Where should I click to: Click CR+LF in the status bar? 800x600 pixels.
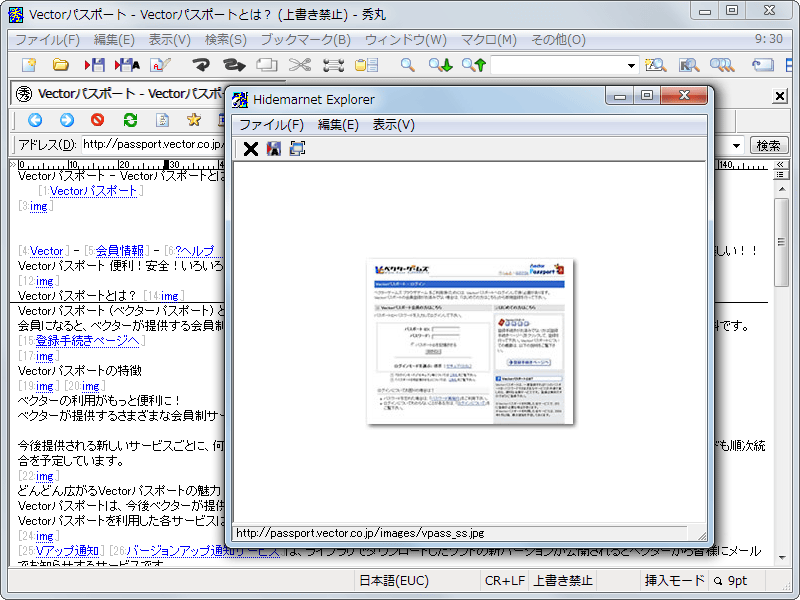tap(505, 581)
